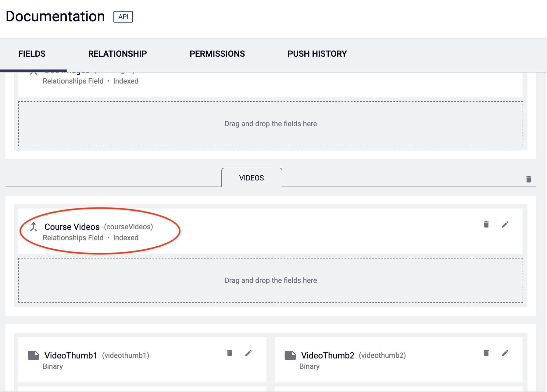Go to the PERMISSIONS tab
547x392 pixels.
[217, 54]
